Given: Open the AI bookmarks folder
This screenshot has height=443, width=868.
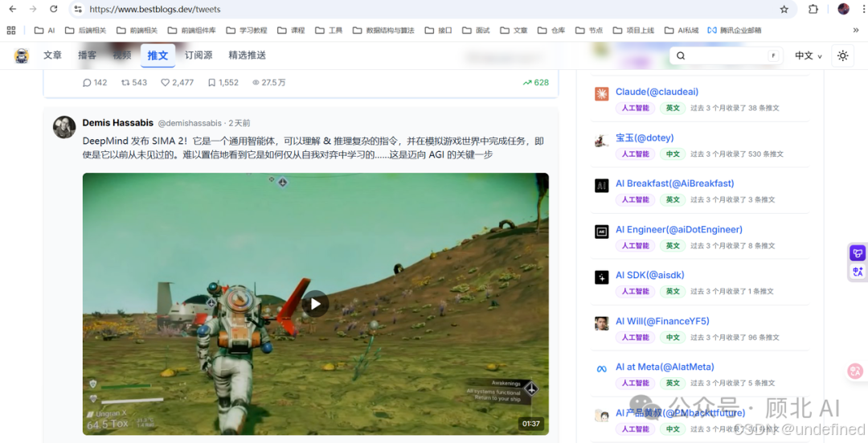Looking at the screenshot, I should tap(45, 31).
